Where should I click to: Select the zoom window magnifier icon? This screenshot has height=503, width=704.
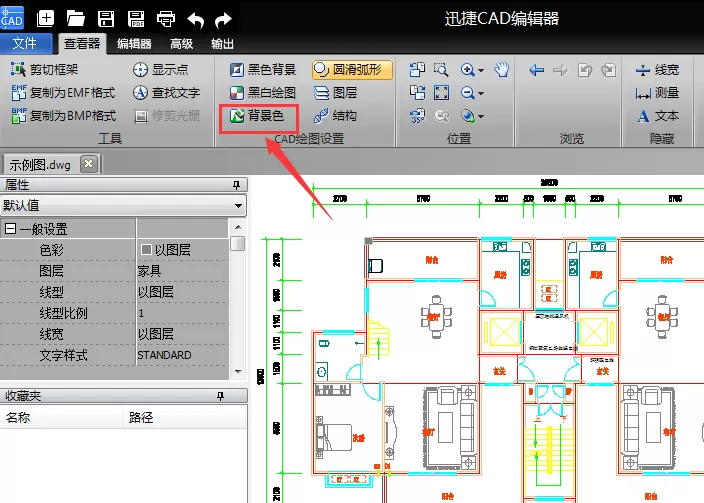click(441, 70)
